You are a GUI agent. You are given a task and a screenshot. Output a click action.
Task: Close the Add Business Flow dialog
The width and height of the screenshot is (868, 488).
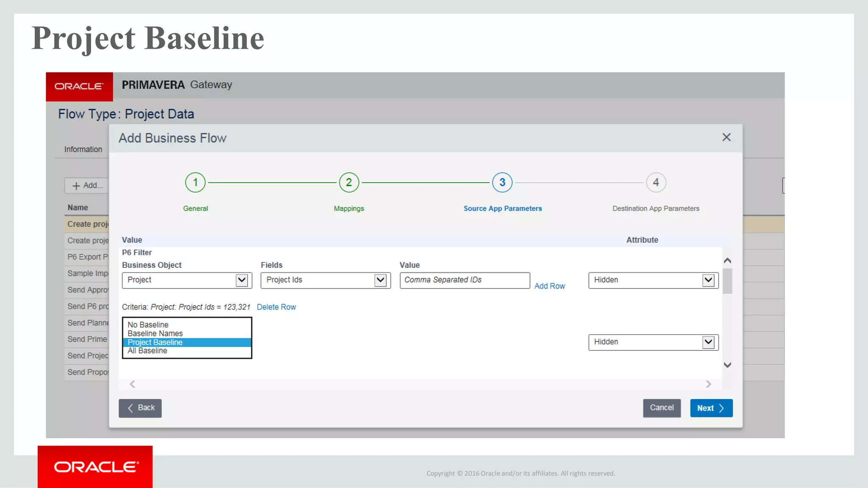726,137
